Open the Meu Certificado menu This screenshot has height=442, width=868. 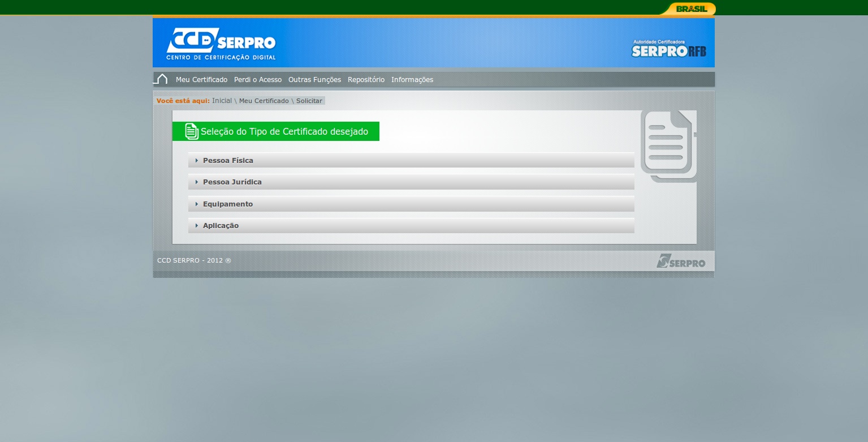pos(201,80)
